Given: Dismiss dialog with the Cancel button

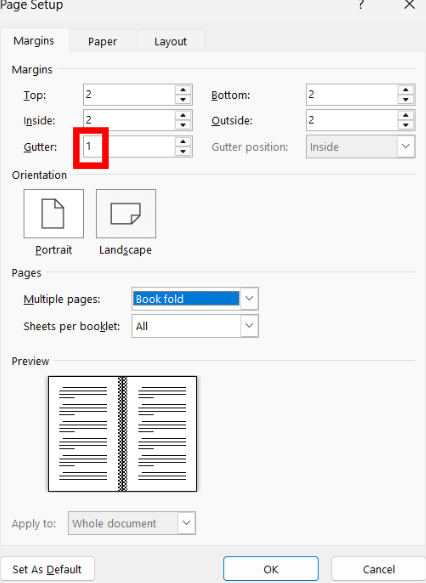Looking at the screenshot, I should pyautogui.click(x=378, y=569).
